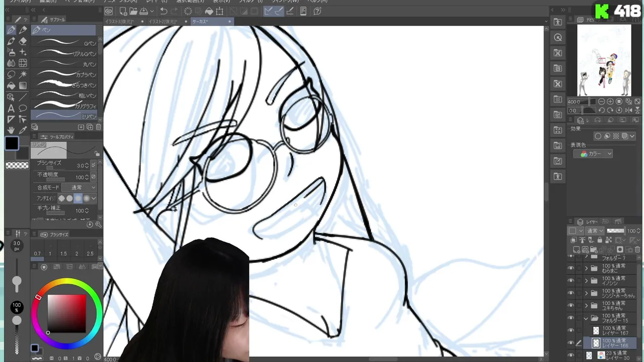Click the main black drawing color swatch
This screenshot has width=644, height=362.
point(12,144)
